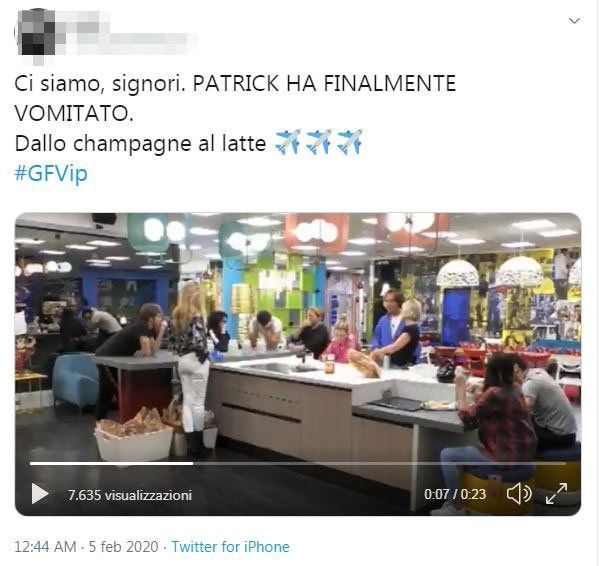Viewport: 601px width, 566px height.
Task: Click the first airplane emoji
Action: (x=288, y=142)
